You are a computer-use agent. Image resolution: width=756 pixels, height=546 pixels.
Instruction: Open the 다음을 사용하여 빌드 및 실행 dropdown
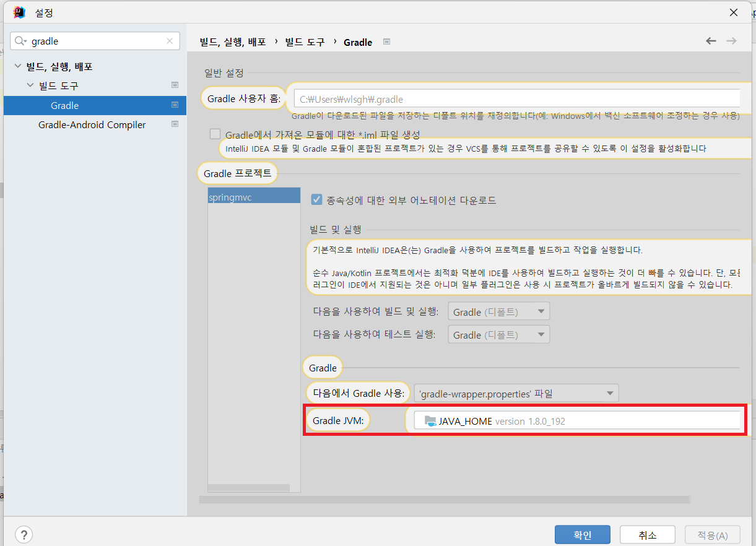[499, 311]
